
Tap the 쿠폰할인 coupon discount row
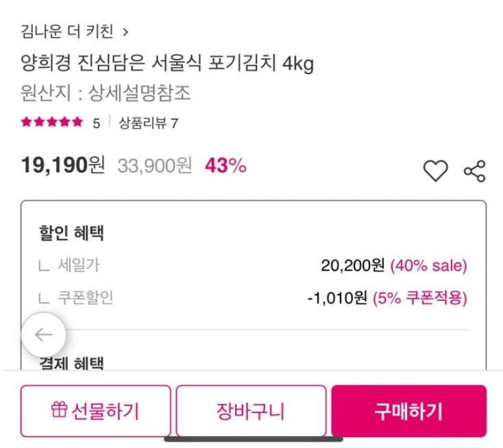coord(252,298)
